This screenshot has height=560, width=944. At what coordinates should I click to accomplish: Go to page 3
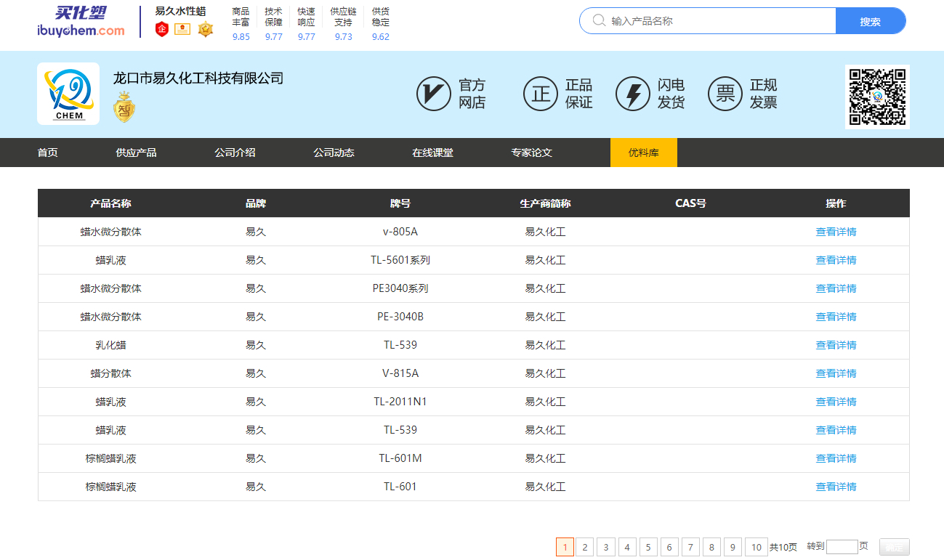(x=605, y=547)
